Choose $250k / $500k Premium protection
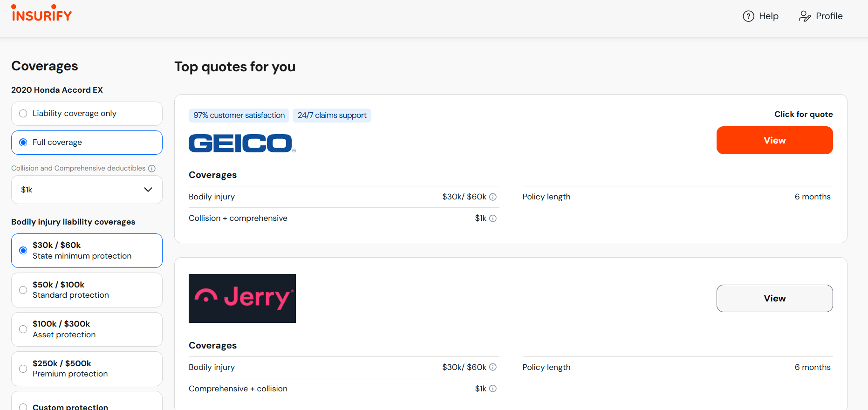Image resolution: width=868 pixels, height=410 pixels. tap(23, 369)
